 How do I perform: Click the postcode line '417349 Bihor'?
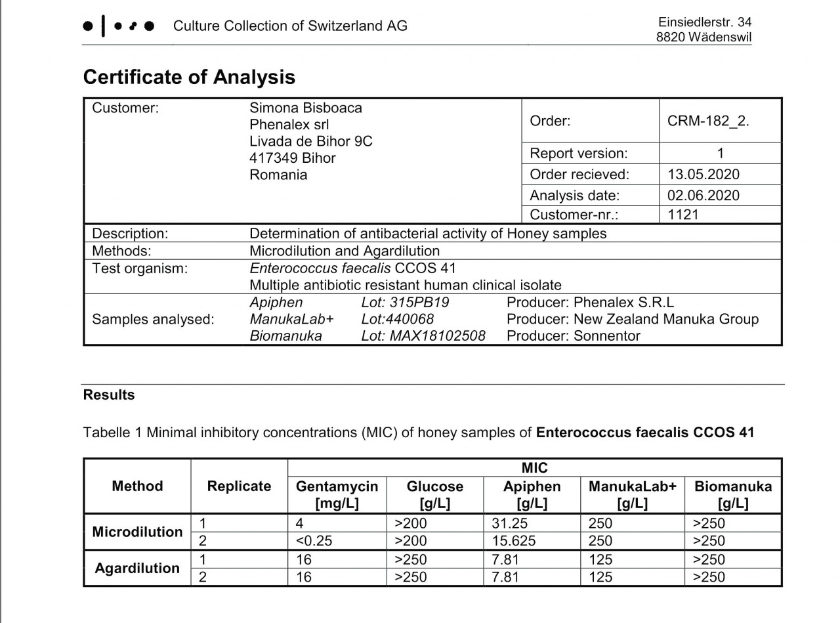[x=293, y=158]
